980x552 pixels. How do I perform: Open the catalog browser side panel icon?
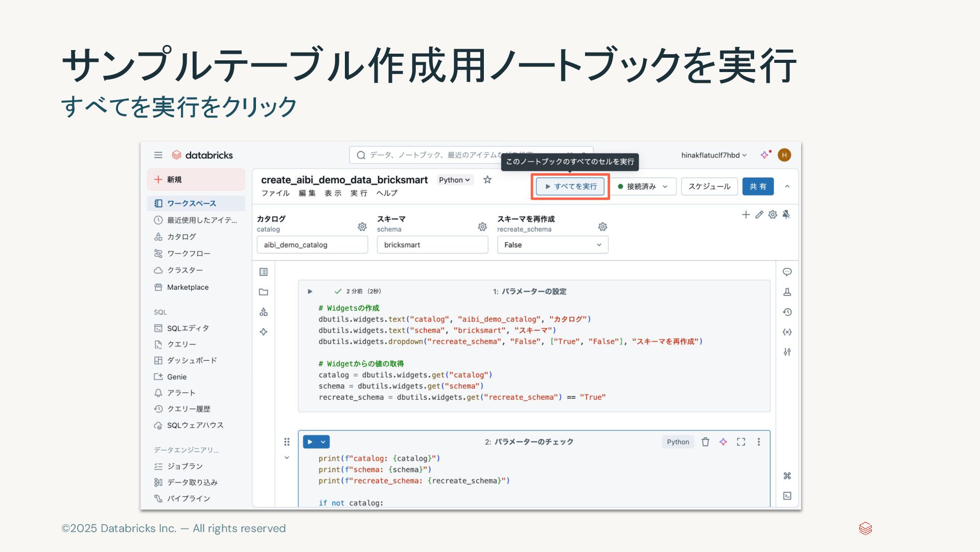tap(264, 312)
